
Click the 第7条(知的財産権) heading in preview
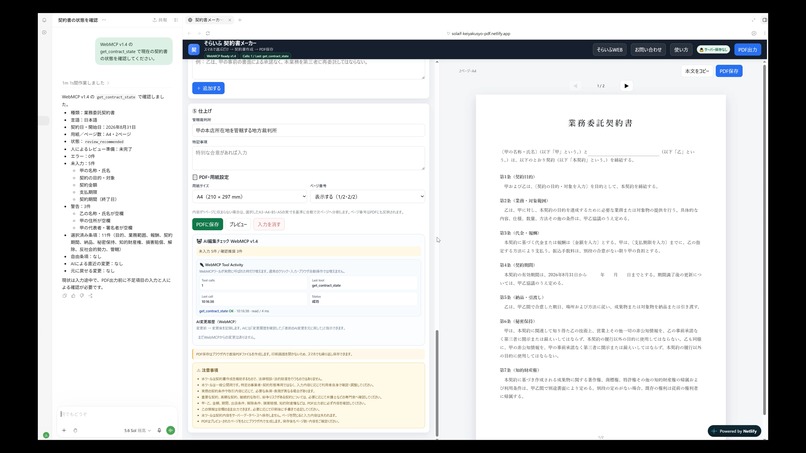coord(520,370)
